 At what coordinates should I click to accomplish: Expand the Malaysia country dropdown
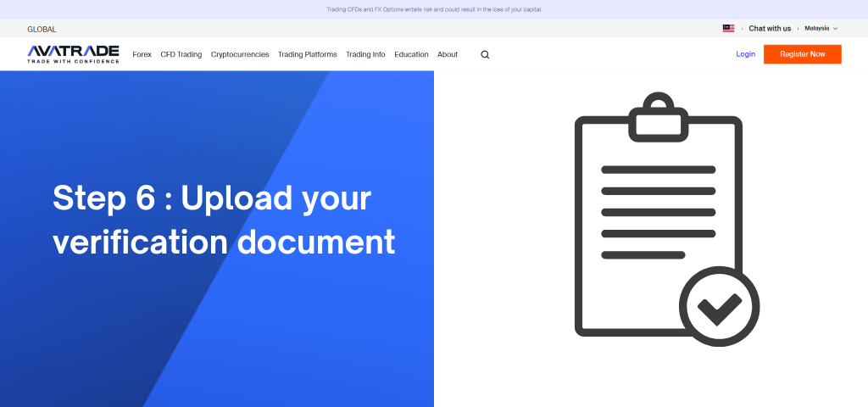coord(821,28)
